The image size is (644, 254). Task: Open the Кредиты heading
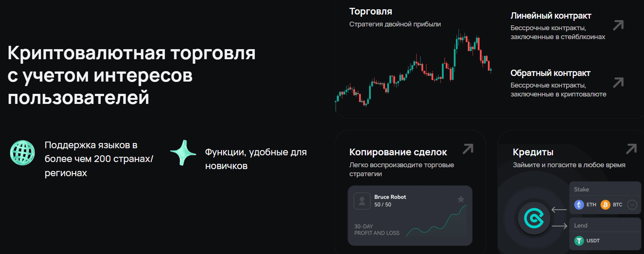pyautogui.click(x=533, y=152)
